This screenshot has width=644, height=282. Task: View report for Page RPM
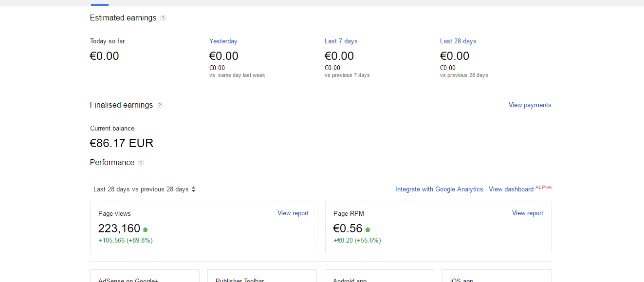527,213
